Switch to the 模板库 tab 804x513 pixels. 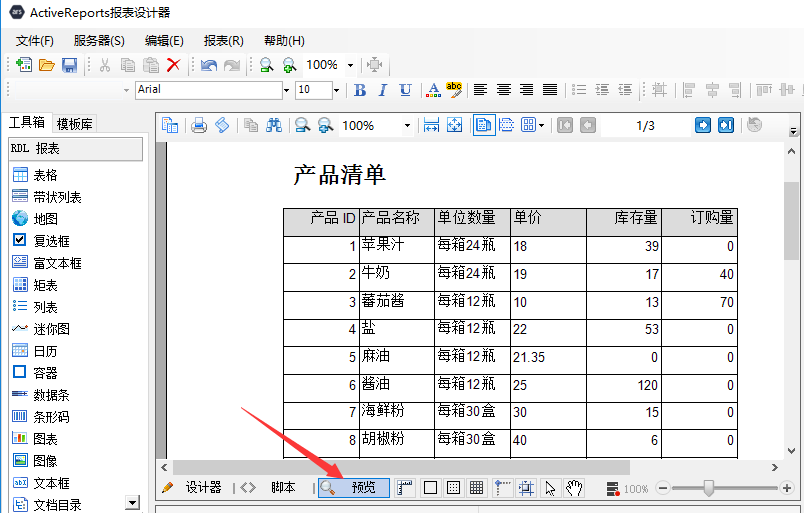[75, 124]
